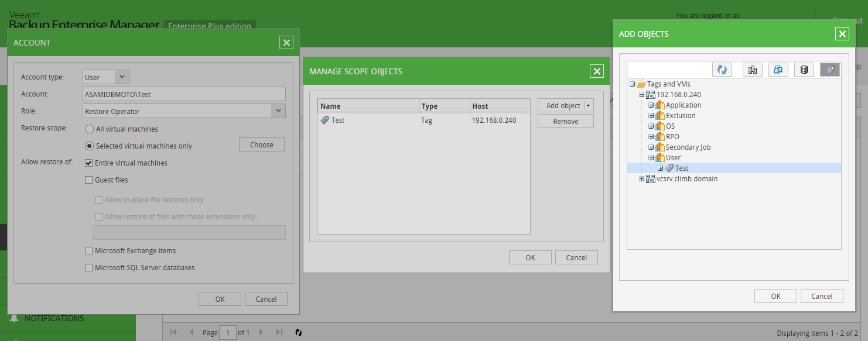
Task: Tick Microsoft Exchange items checkbox
Action: (89, 251)
